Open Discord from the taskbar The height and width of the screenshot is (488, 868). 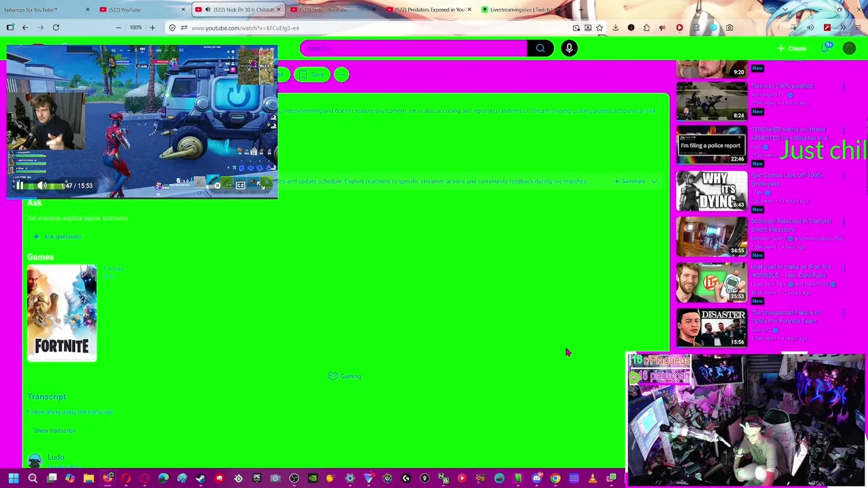coord(536,479)
